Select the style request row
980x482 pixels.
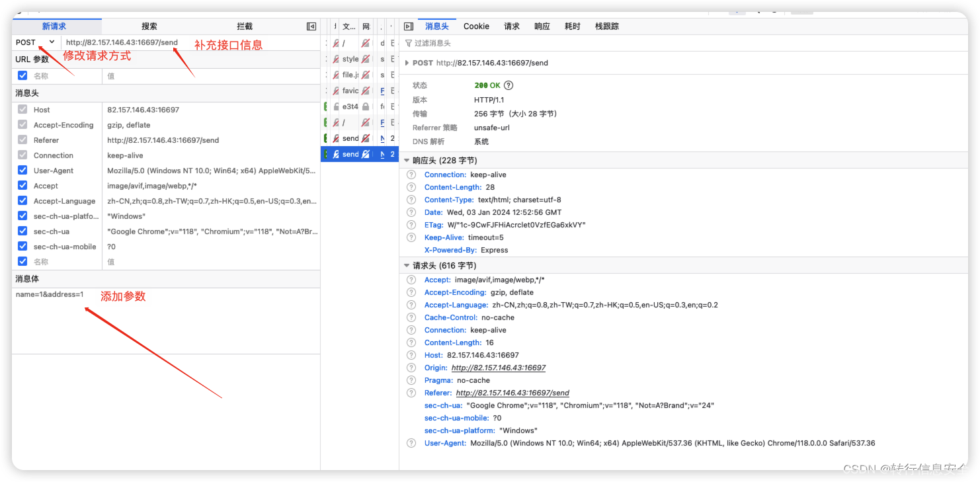coord(360,59)
